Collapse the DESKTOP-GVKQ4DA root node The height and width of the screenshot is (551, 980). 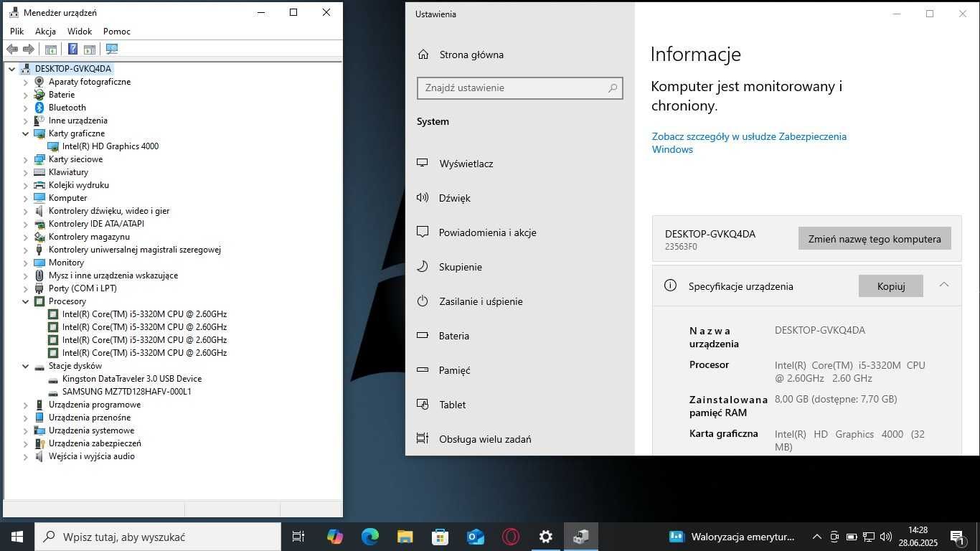tap(11, 69)
